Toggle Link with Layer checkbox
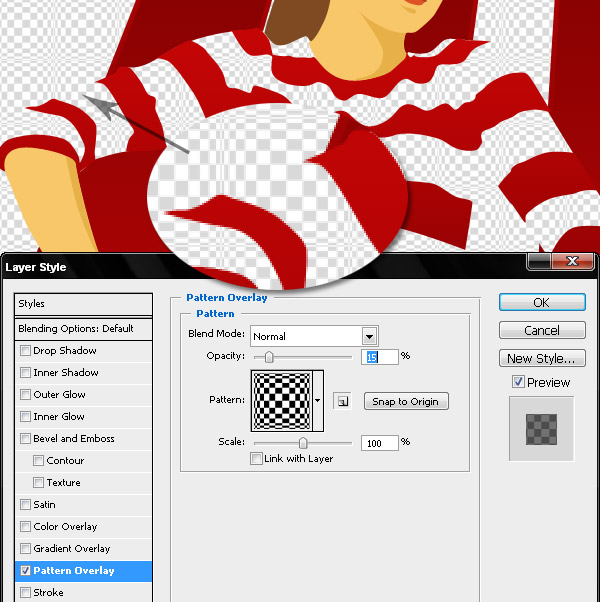600x602 pixels. click(x=256, y=458)
